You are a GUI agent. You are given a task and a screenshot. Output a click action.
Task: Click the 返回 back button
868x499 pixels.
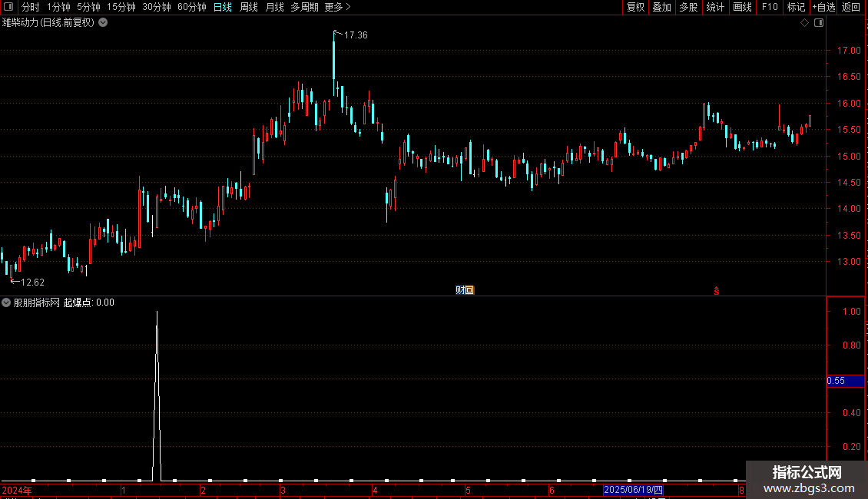(851, 7)
